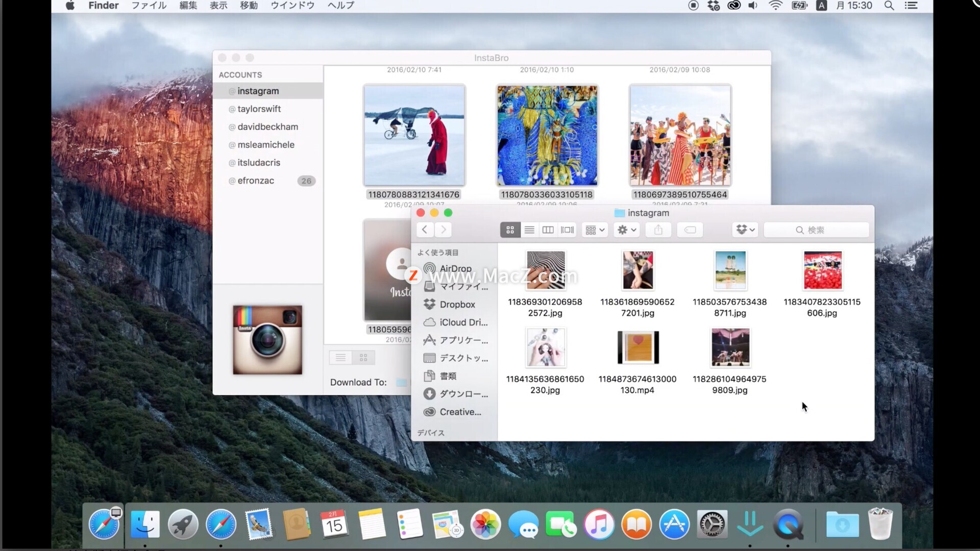Open Launchpad from the Dock
This screenshot has height=551, width=980.
183,524
